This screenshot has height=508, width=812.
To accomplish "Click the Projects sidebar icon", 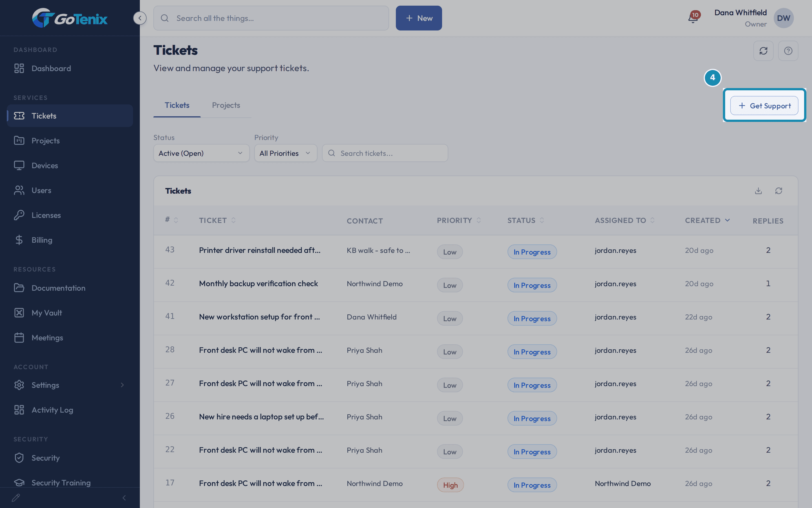I will pos(19,141).
